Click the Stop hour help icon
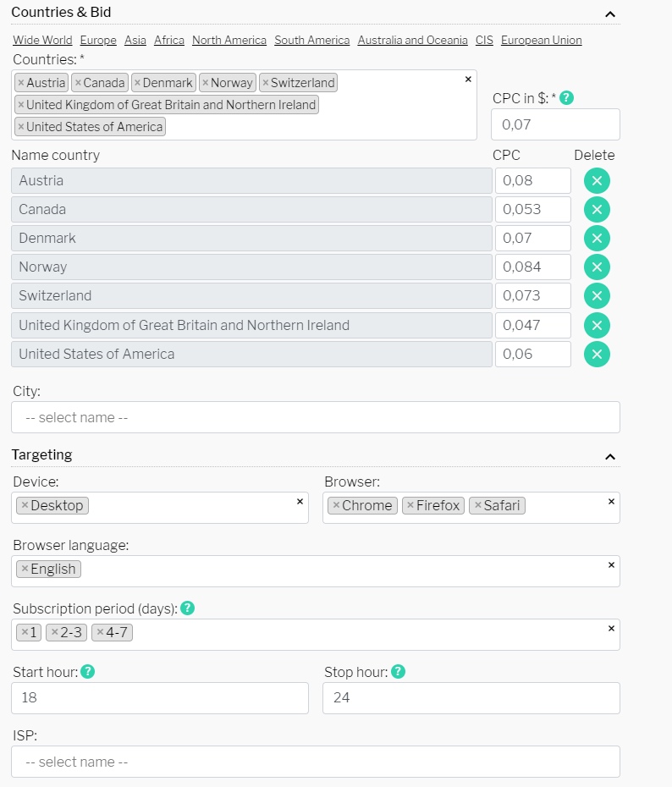 398,672
